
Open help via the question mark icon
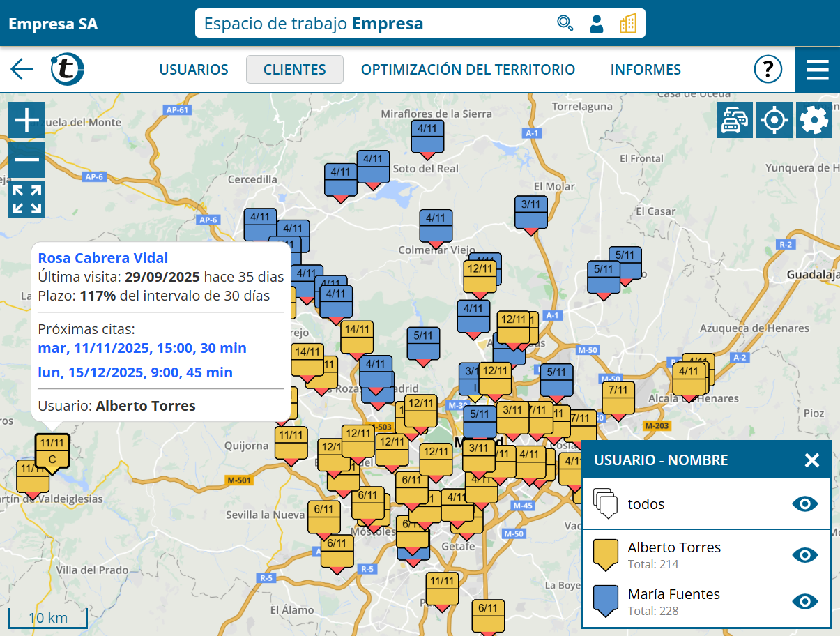click(x=768, y=69)
